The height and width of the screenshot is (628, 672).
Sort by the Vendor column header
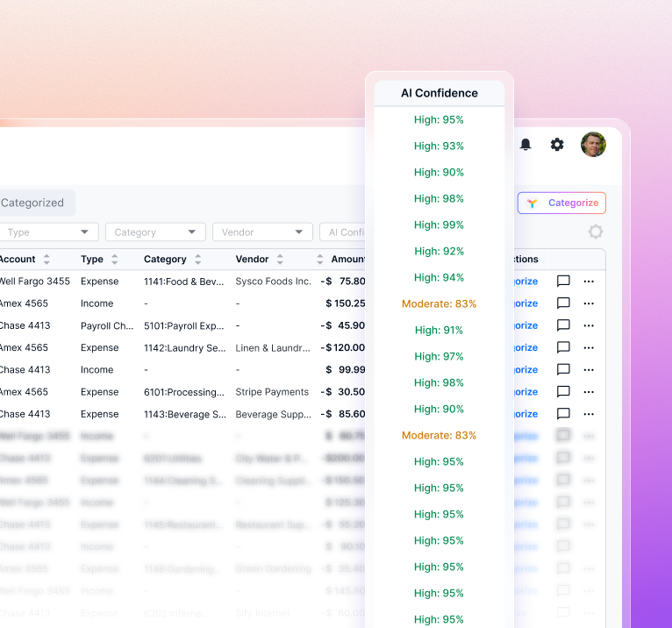(x=280, y=260)
